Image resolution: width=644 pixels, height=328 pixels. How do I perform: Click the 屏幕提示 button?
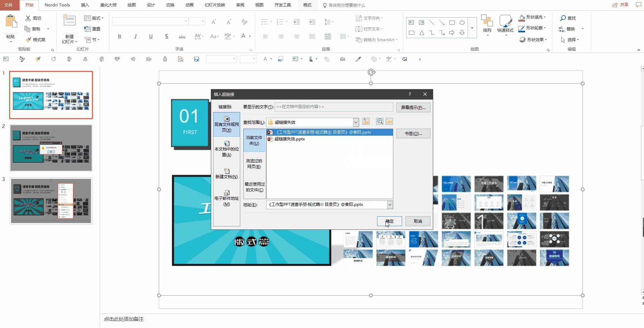(413, 108)
